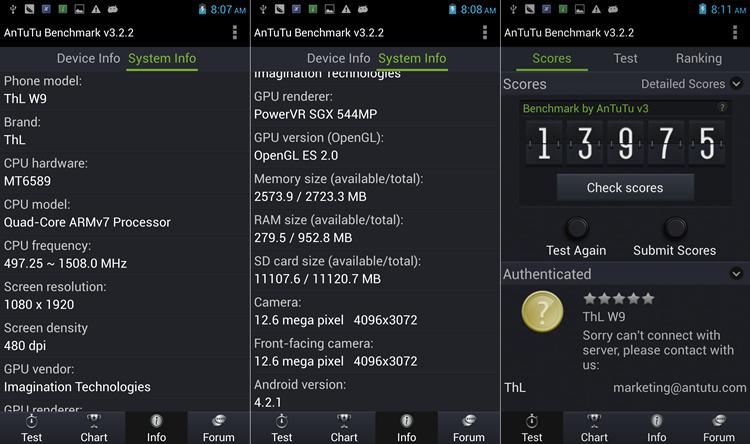Tap Forum icon in right screen
The height and width of the screenshot is (444, 750).
[x=719, y=421]
